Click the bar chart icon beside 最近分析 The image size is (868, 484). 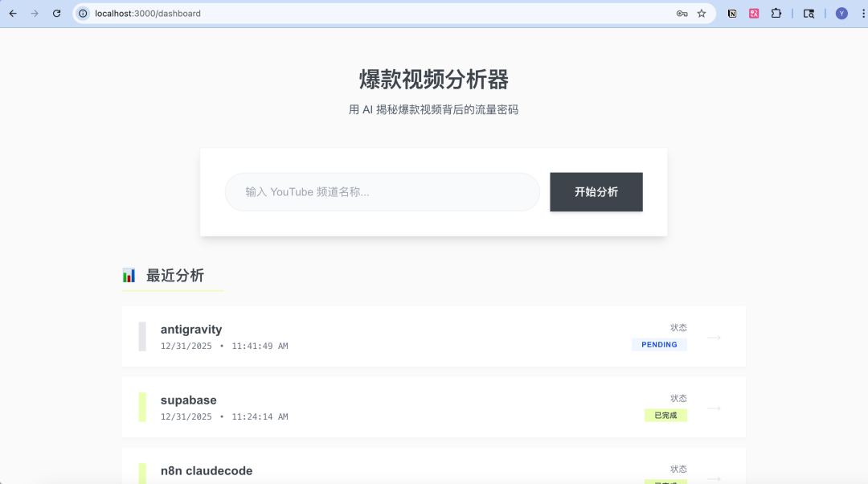tap(129, 275)
